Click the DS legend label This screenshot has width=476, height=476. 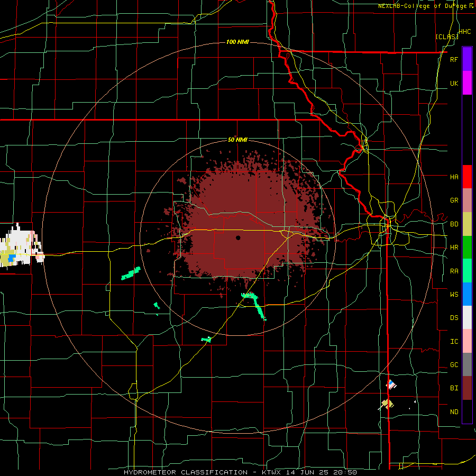[454, 318]
